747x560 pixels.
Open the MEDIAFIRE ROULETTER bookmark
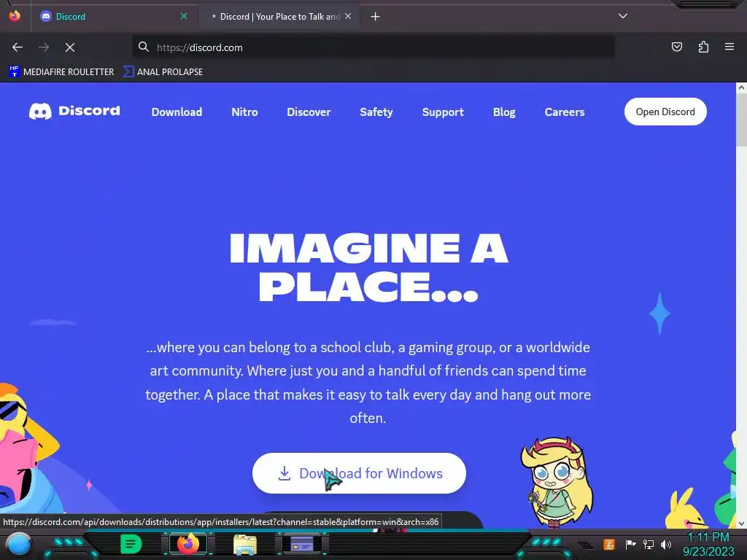click(x=61, y=72)
